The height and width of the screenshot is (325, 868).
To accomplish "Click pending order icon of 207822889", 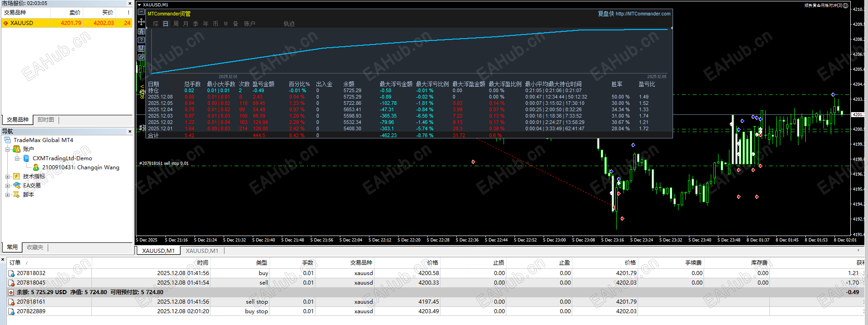I will coord(11,311).
